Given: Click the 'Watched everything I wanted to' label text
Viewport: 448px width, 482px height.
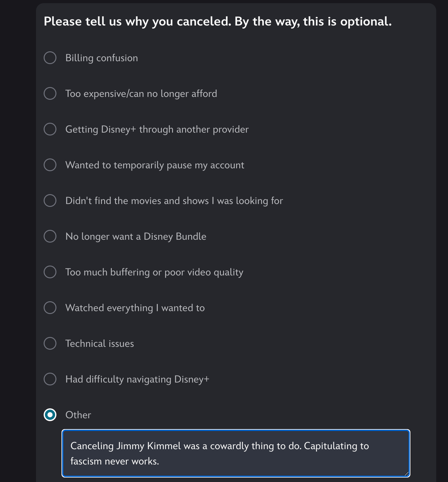Looking at the screenshot, I should point(135,308).
